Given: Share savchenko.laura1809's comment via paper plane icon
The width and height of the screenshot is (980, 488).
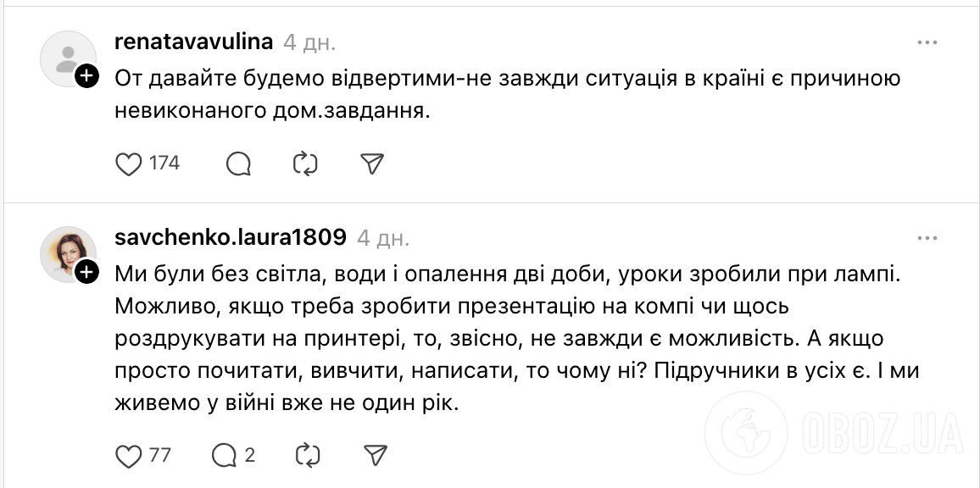Looking at the screenshot, I should click(x=374, y=455).
